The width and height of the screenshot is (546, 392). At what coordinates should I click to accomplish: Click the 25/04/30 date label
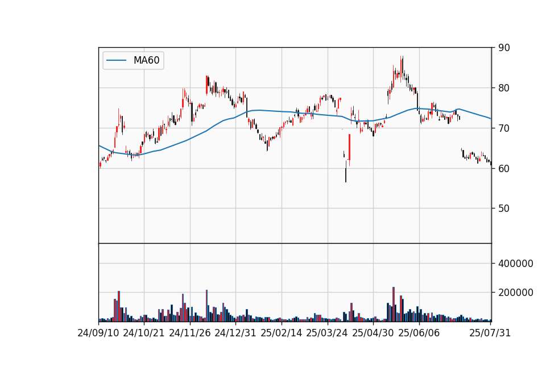[x=373, y=333]
